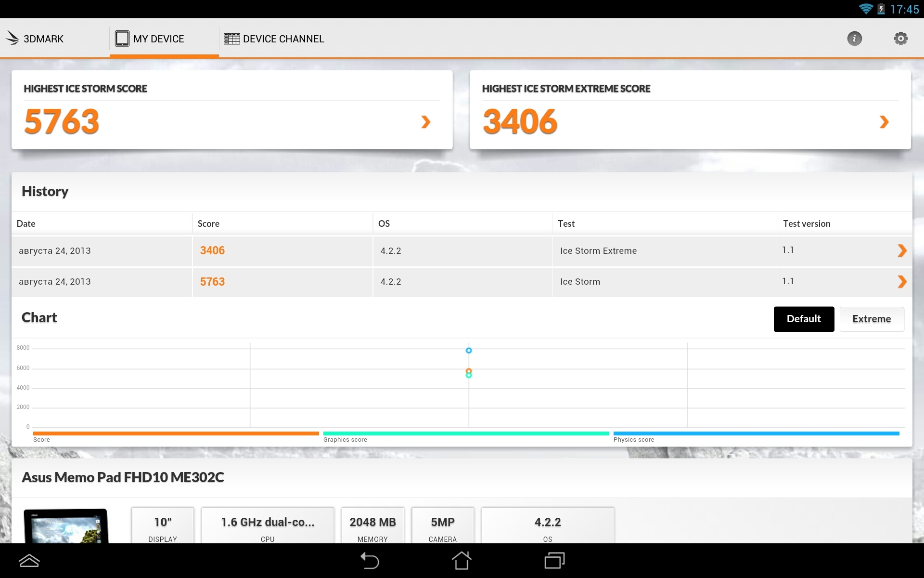Tap the grid icon beside DEVICE CHANNEL
The width and height of the screenshot is (924, 578).
[x=231, y=39]
